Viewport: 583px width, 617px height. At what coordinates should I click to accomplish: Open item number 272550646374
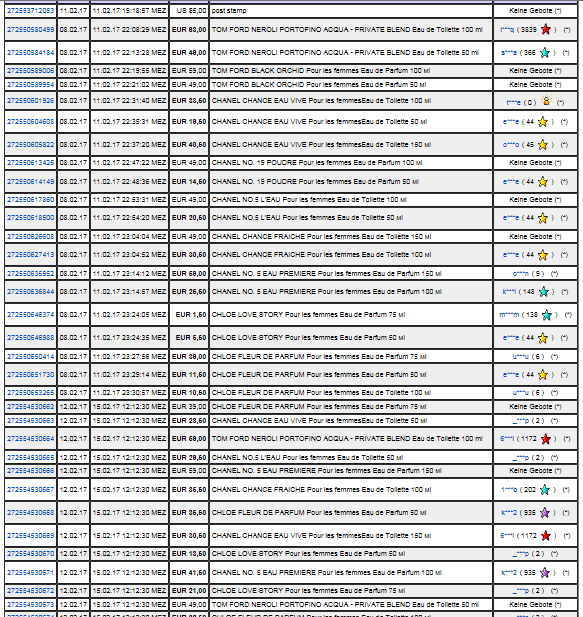(31, 315)
